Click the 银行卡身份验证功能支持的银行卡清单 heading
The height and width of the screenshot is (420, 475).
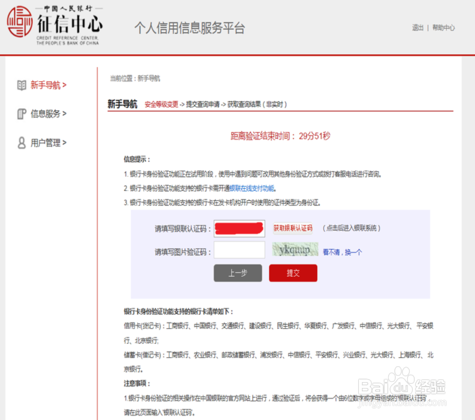(x=178, y=312)
